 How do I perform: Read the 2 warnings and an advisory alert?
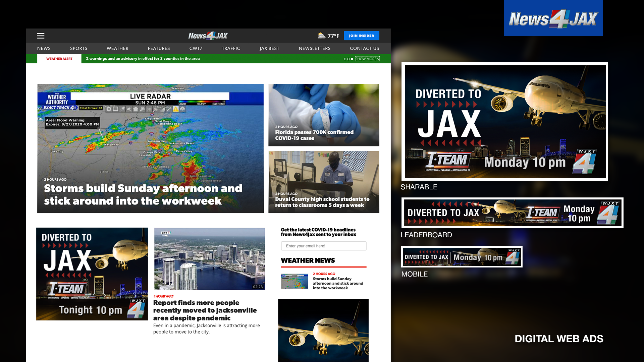[x=143, y=59]
